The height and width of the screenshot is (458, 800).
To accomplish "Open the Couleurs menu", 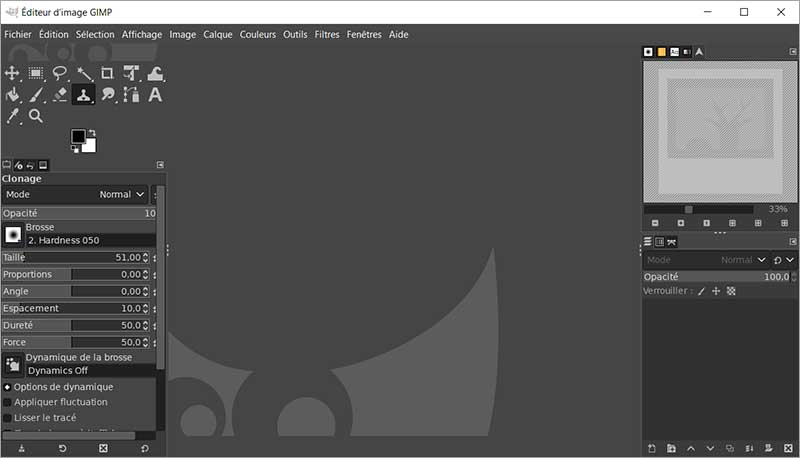I will coord(258,35).
